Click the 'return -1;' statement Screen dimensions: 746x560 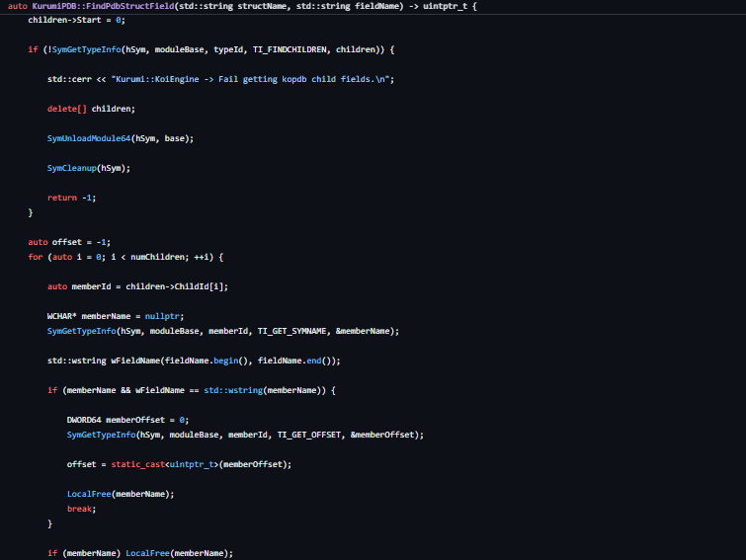tap(72, 198)
